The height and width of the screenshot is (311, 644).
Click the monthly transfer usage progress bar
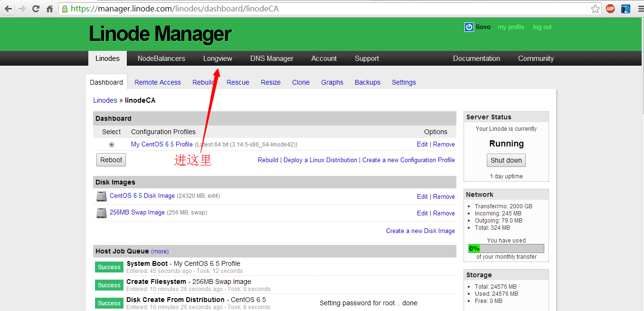(506, 248)
